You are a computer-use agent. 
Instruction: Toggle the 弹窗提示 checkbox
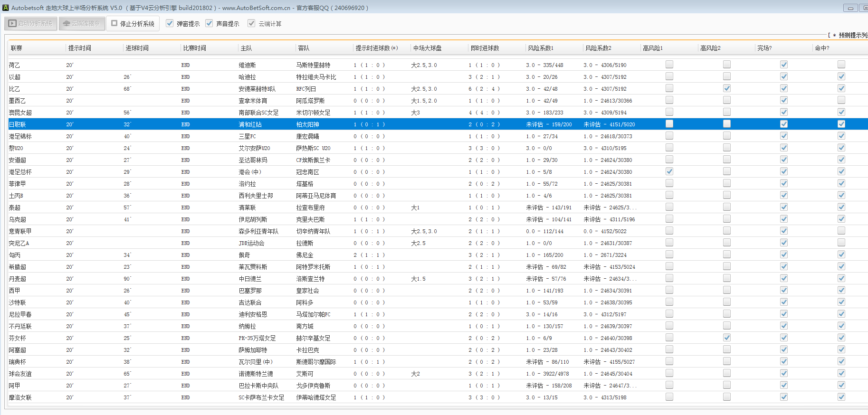pyautogui.click(x=170, y=23)
